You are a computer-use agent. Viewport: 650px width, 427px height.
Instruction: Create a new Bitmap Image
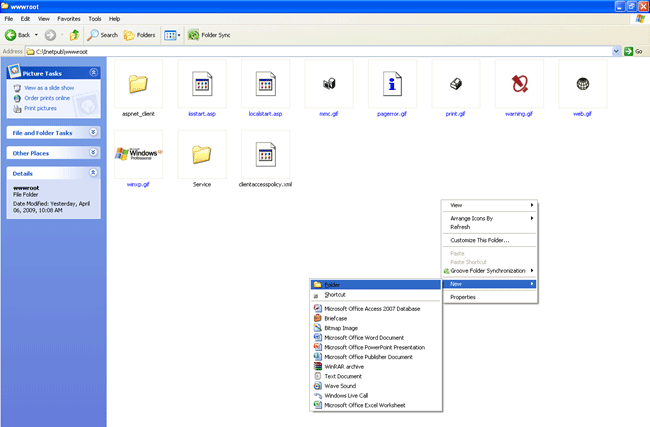(x=376, y=328)
